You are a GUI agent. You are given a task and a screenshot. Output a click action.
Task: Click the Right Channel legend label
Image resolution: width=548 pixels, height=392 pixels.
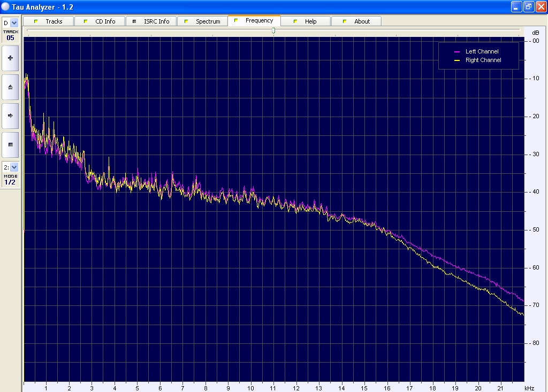(x=483, y=60)
